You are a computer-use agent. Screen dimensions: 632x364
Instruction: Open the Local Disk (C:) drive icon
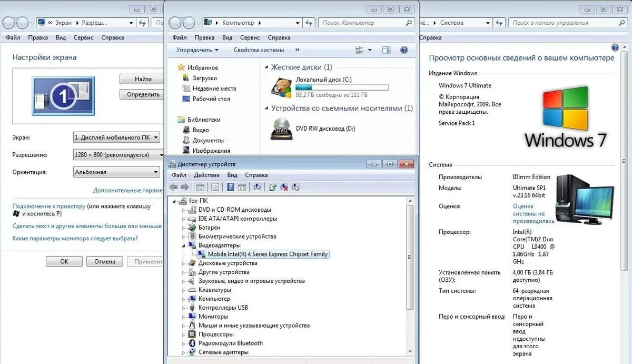[282, 87]
